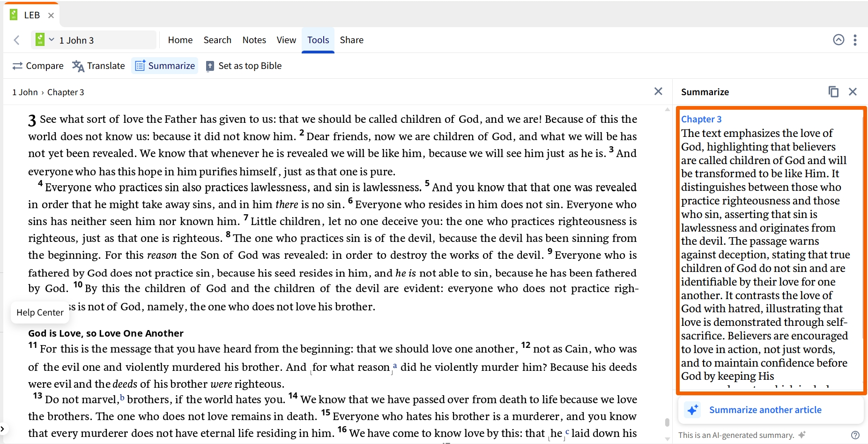Click the Bible text scrollbar thumb

tap(667, 422)
